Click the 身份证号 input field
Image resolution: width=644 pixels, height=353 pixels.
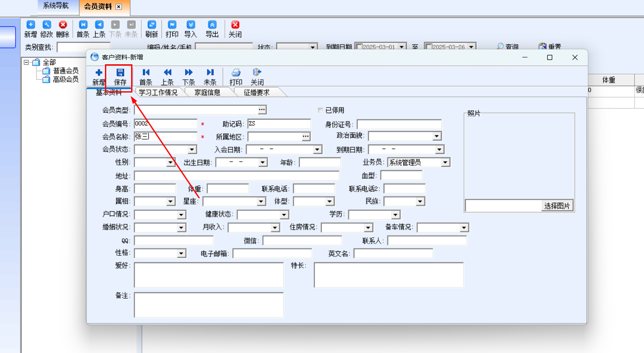coord(399,124)
